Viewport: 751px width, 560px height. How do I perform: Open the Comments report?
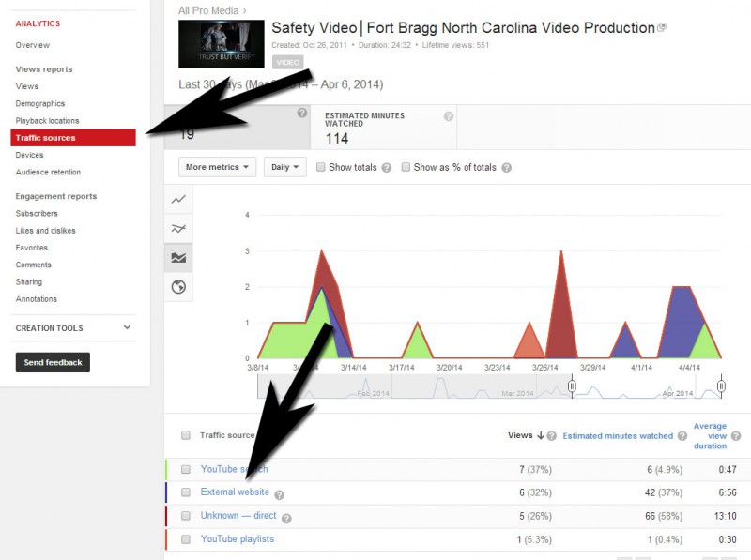[34, 265]
